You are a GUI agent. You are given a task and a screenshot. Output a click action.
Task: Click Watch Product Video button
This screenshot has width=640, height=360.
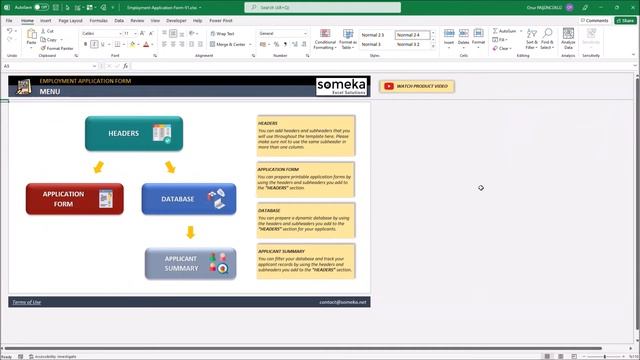417,86
